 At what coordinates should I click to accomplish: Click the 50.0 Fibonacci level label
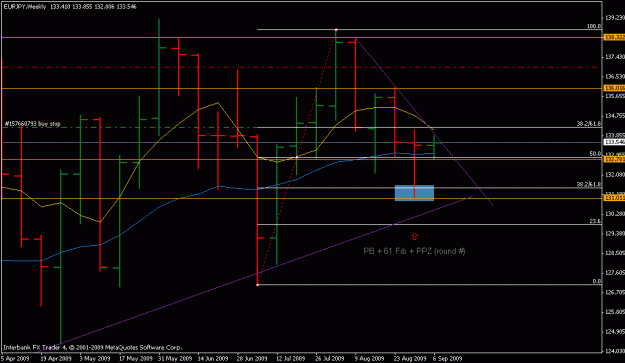point(595,154)
